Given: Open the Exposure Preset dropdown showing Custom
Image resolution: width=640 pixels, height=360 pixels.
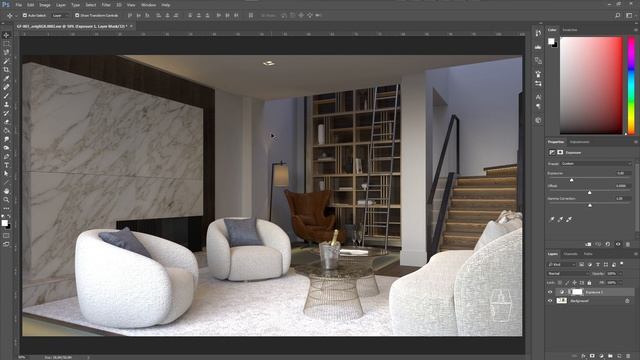Looking at the screenshot, I should [x=596, y=164].
